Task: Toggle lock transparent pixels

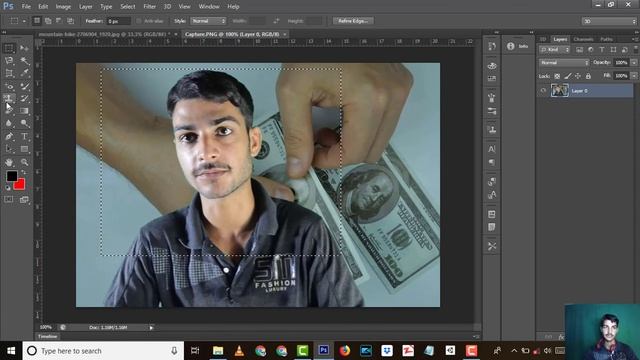Action: click(557, 76)
